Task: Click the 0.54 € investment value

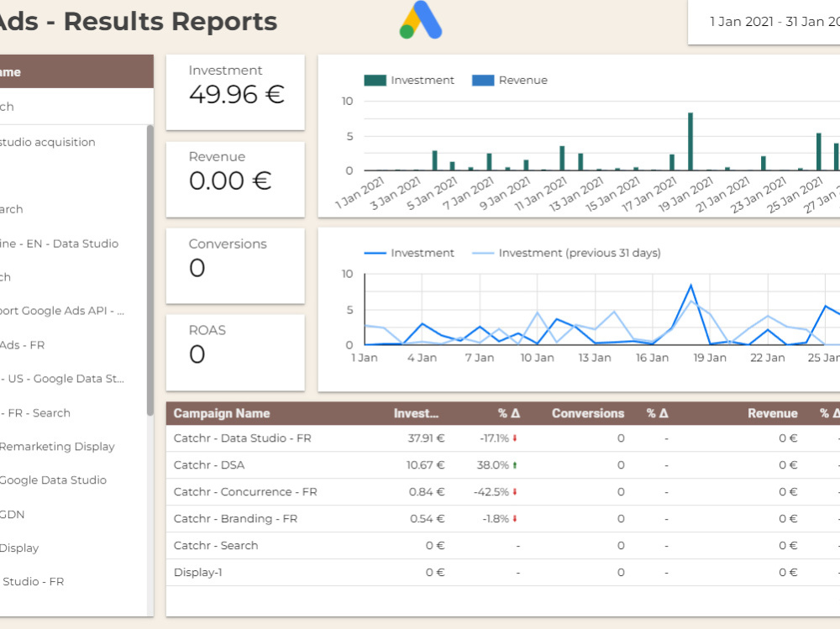Action: (427, 519)
